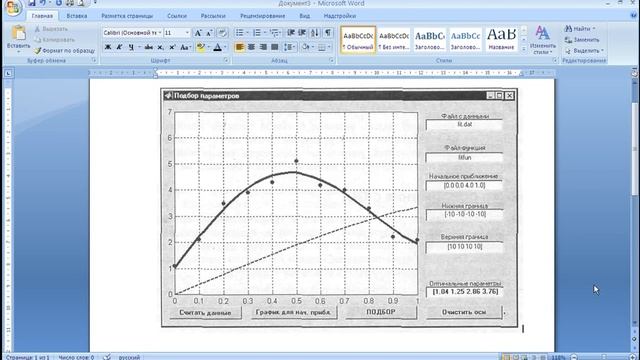
Task: Toggle underline (Ч) formatting
Action: [x=131, y=47]
